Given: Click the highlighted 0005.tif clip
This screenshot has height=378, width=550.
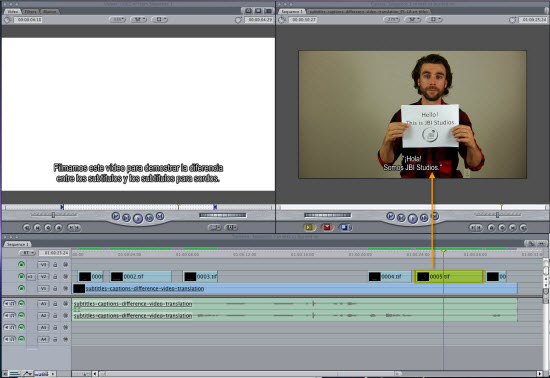Looking at the screenshot, I should tap(449, 277).
